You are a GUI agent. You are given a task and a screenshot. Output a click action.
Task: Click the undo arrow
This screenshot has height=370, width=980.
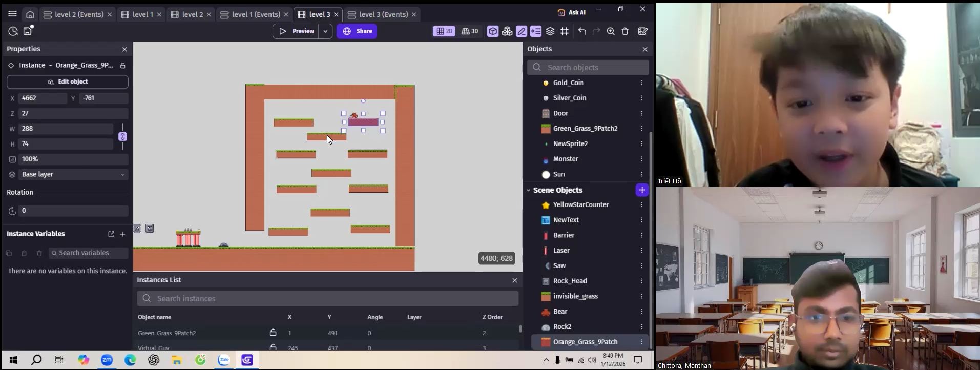click(x=582, y=31)
